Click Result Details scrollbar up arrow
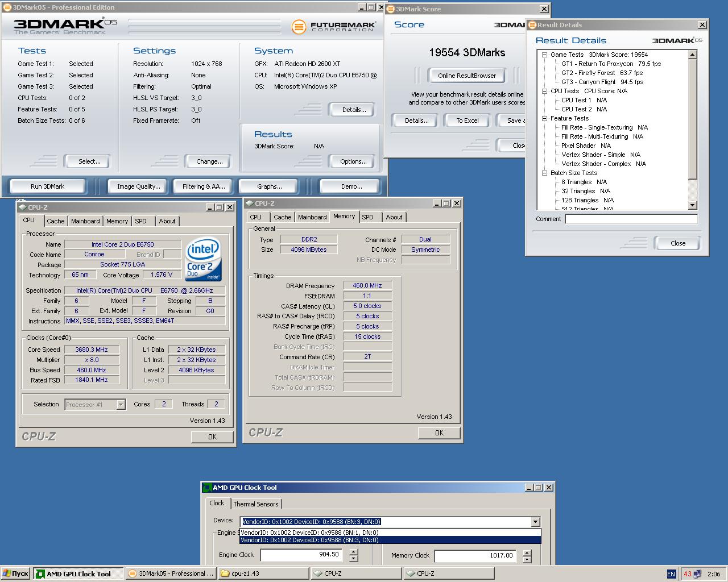The image size is (728, 582). tap(692, 55)
